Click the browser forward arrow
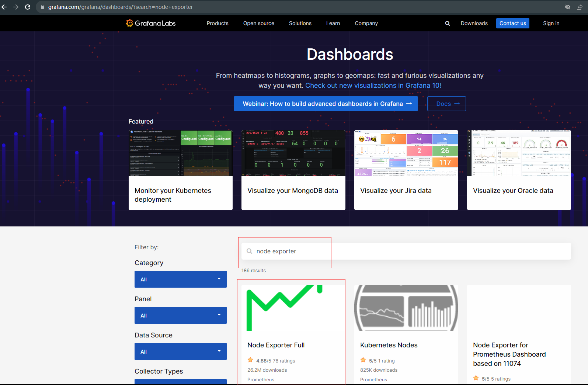588x385 pixels. (x=16, y=7)
